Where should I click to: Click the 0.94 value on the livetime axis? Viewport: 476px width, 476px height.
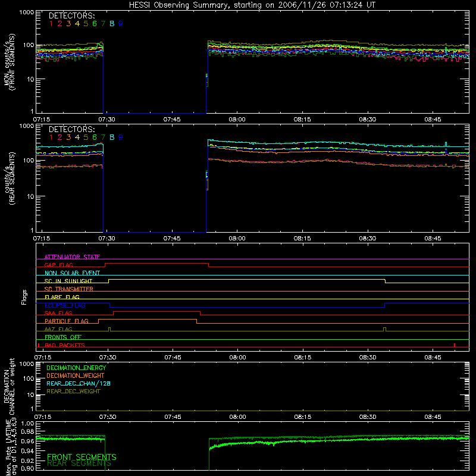tap(27, 451)
